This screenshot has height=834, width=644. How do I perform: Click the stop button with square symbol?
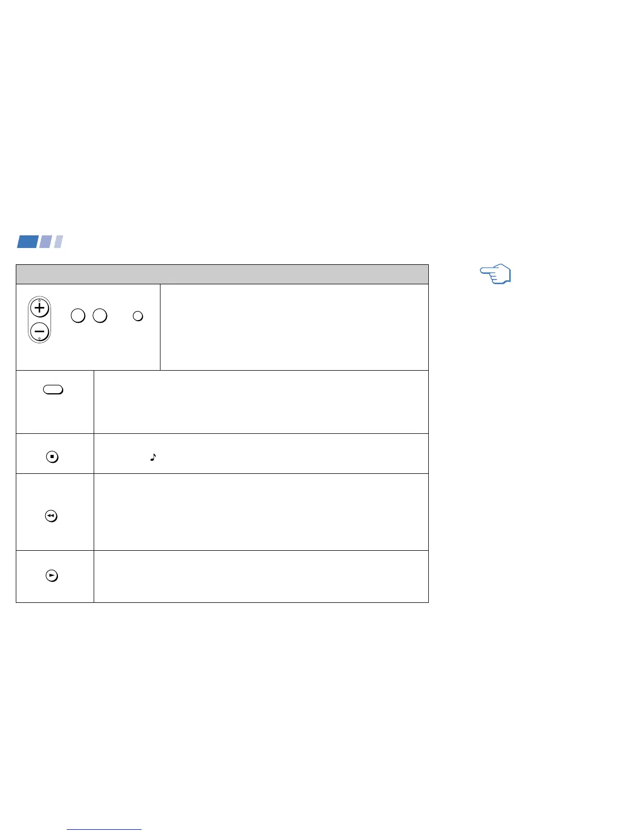(x=52, y=457)
